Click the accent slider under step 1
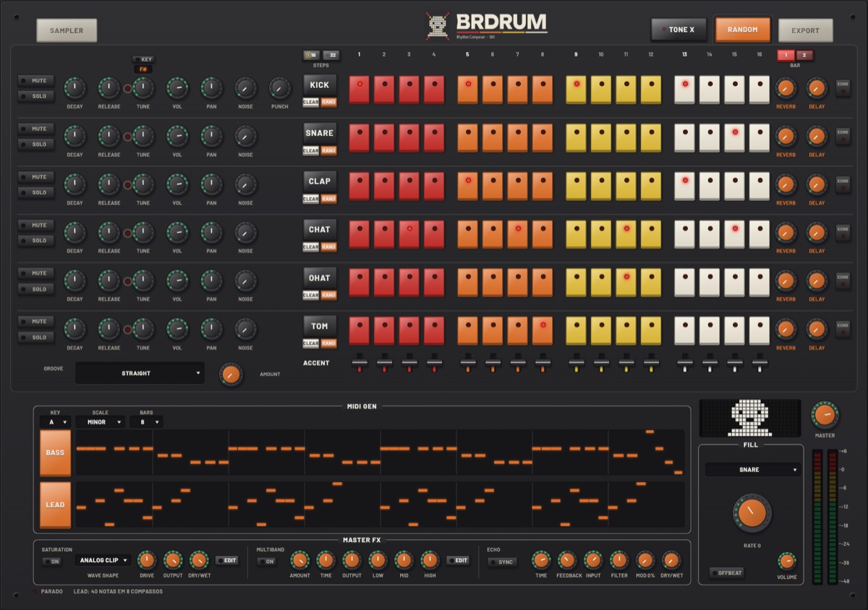 359,364
